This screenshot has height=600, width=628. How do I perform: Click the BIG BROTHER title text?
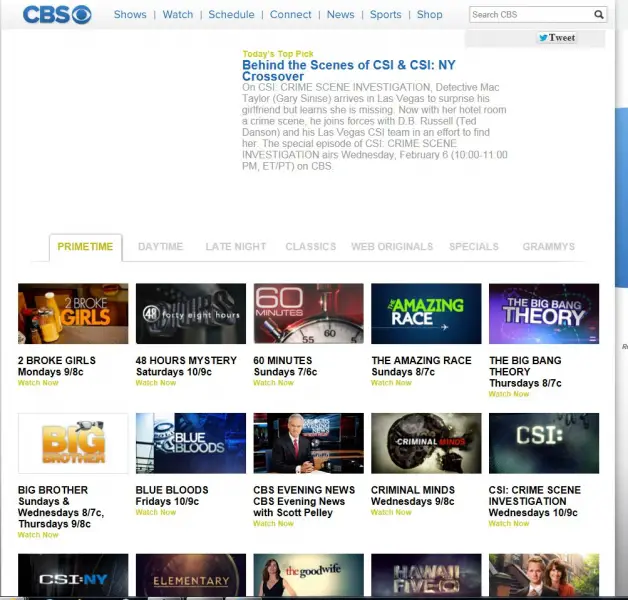point(53,490)
